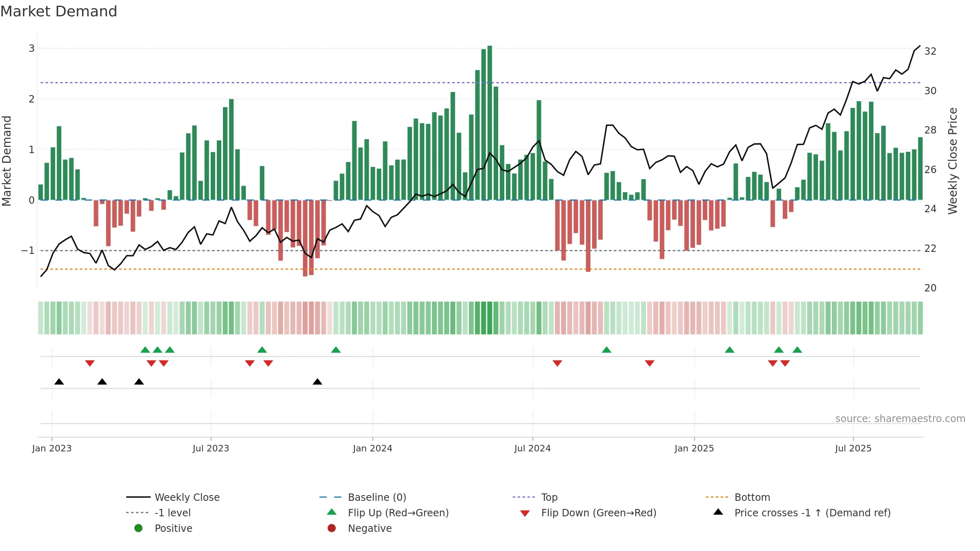
Task: Click the left axis tick value 2
Action: [31, 99]
